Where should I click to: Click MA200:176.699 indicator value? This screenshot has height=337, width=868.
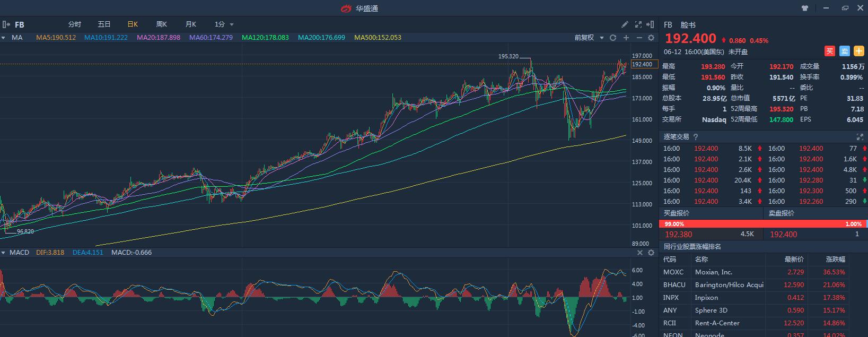(x=321, y=38)
